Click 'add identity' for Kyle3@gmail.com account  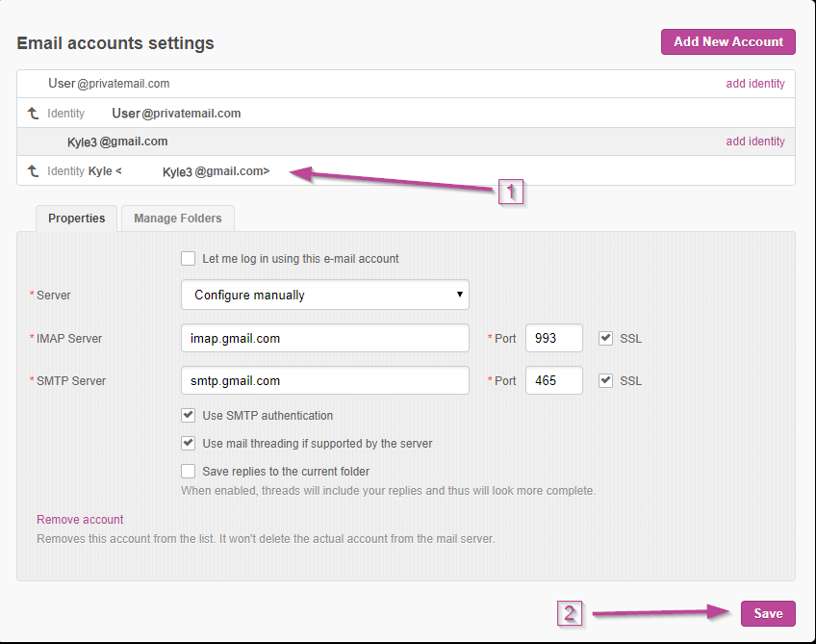(754, 142)
